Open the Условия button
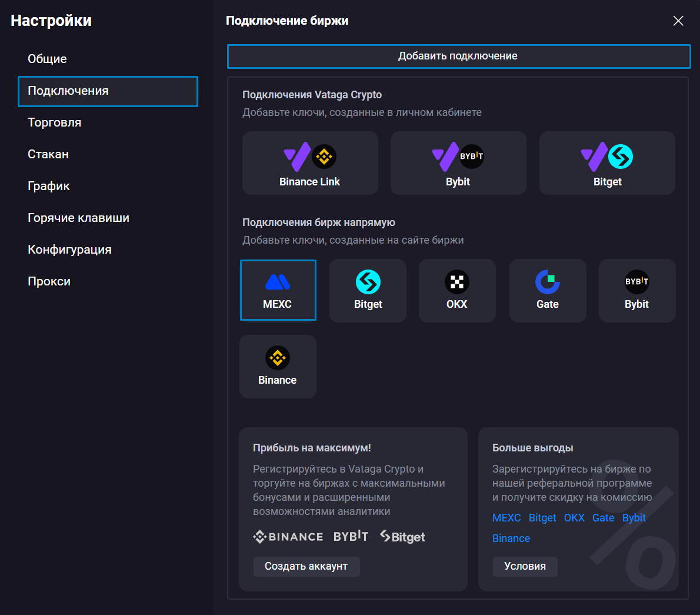Image resolution: width=700 pixels, height=615 pixels. 525,566
